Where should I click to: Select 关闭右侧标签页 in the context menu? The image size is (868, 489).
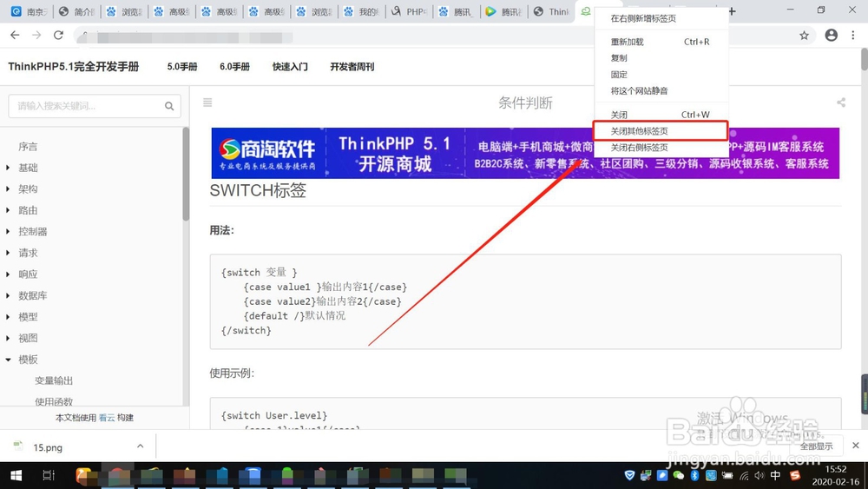tap(661, 148)
